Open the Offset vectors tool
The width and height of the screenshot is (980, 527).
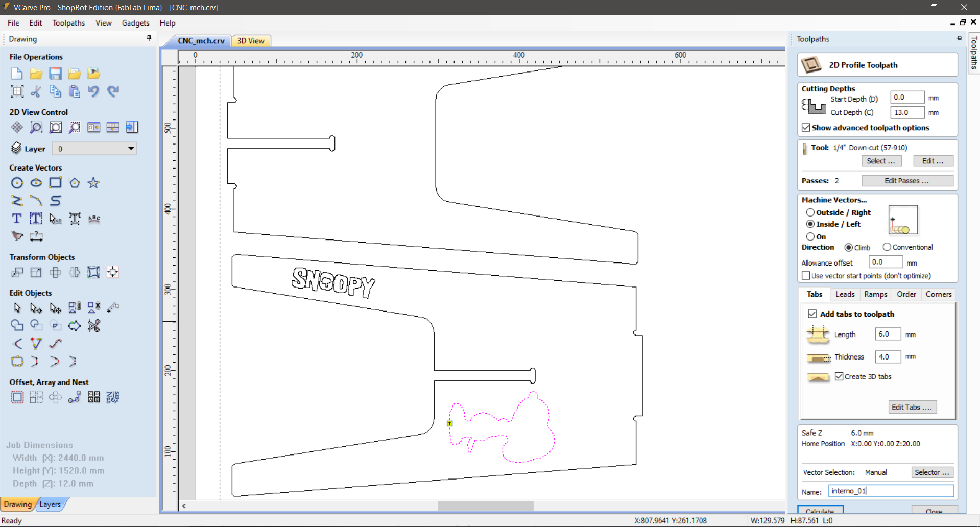tap(17, 397)
